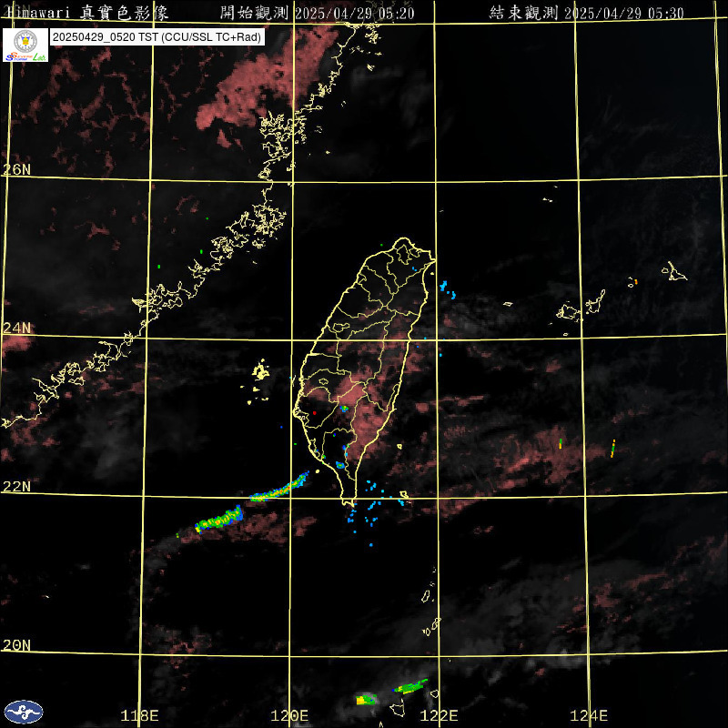Click the 結束觀測 2025/04/29 05:30 timestamp
728x728 pixels.
point(586,13)
